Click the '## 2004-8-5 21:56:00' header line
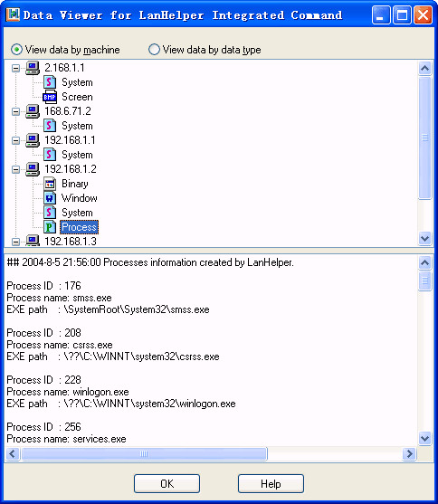The height and width of the screenshot is (504, 438). [150, 262]
